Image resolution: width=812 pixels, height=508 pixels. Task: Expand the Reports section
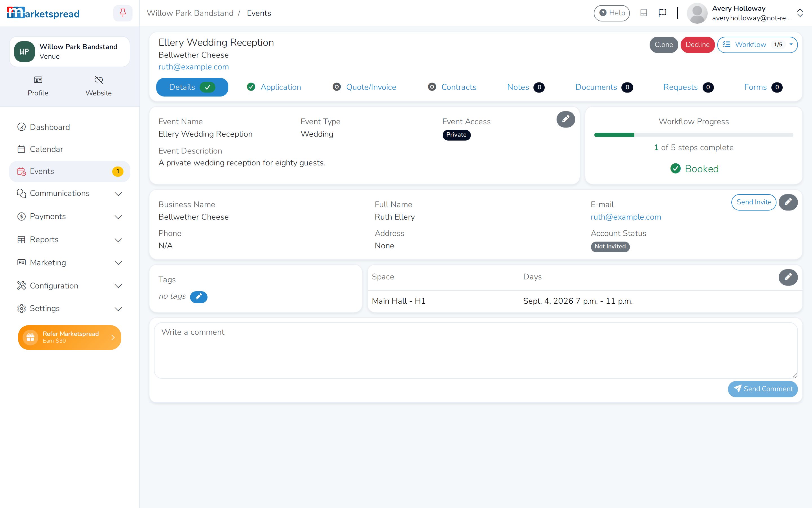point(69,240)
